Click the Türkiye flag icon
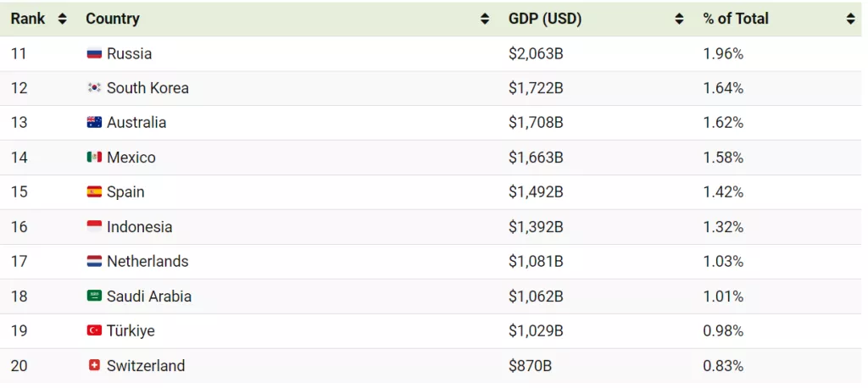 [94, 331]
